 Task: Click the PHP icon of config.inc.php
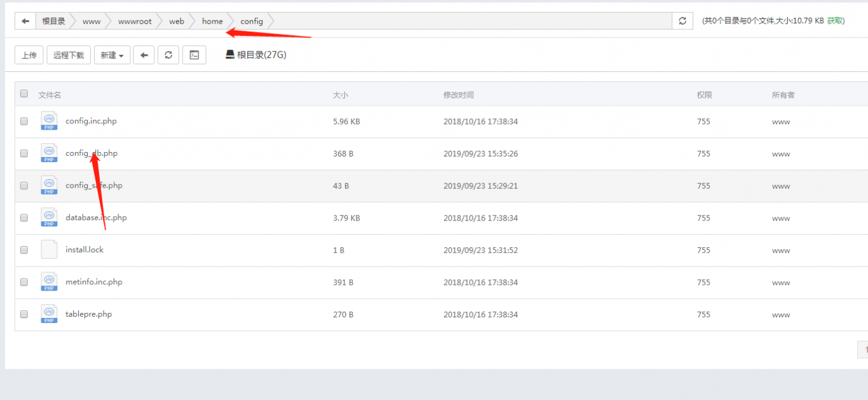click(x=49, y=121)
